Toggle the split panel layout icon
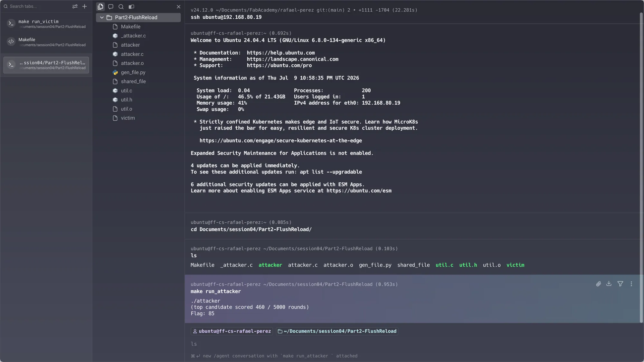 131,6
